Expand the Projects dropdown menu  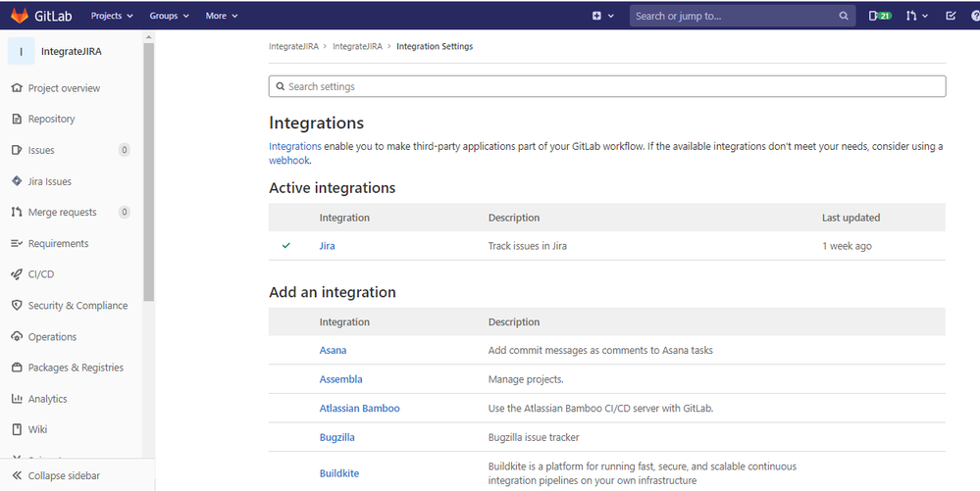[112, 16]
